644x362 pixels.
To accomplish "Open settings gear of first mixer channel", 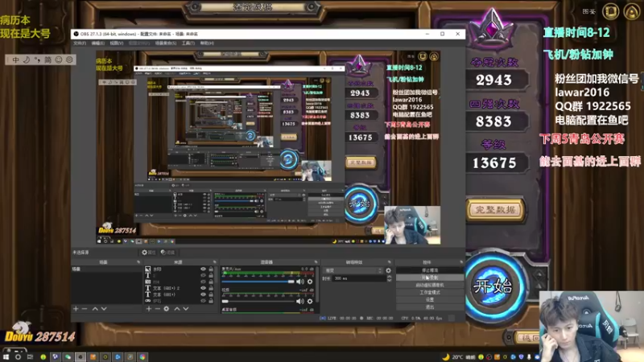I will [x=310, y=282].
